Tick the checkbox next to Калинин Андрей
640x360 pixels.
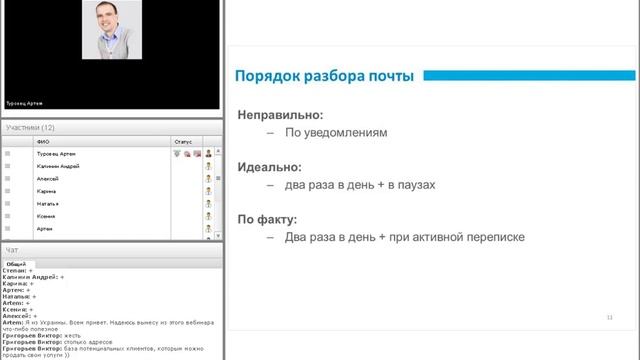coord(7,166)
